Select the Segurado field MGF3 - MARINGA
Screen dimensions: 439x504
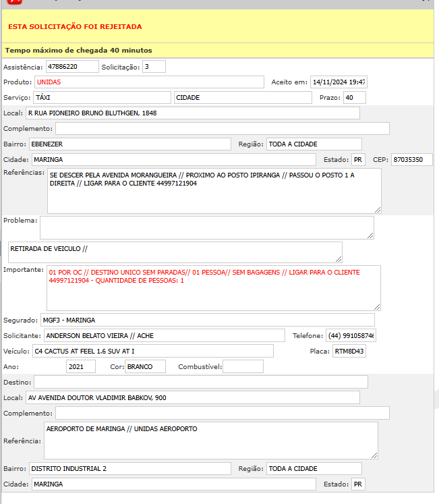click(x=208, y=320)
